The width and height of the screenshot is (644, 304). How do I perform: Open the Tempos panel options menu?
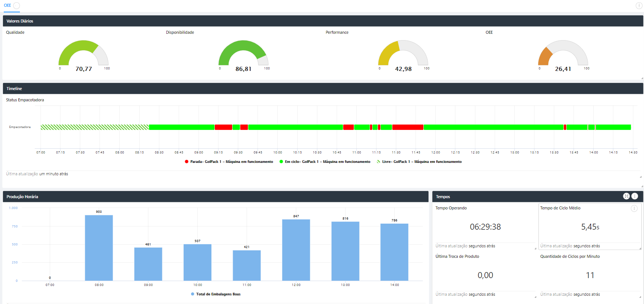click(x=635, y=196)
